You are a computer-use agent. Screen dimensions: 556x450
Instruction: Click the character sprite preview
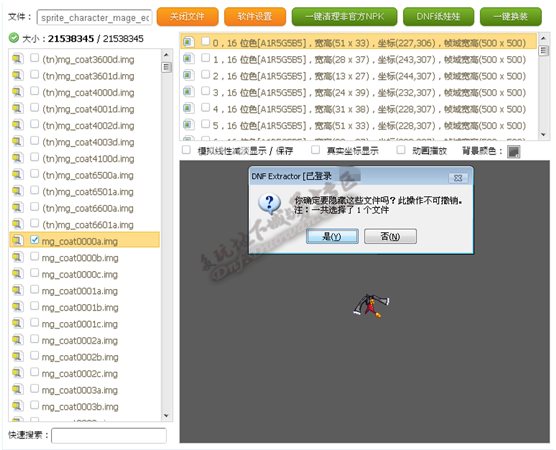pyautogui.click(x=371, y=306)
